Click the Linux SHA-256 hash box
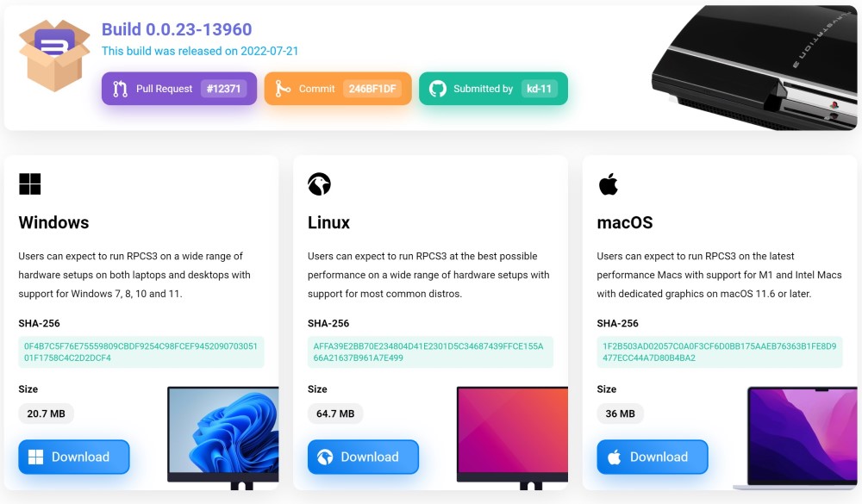Viewport: 862px width, 504px height. pos(430,352)
